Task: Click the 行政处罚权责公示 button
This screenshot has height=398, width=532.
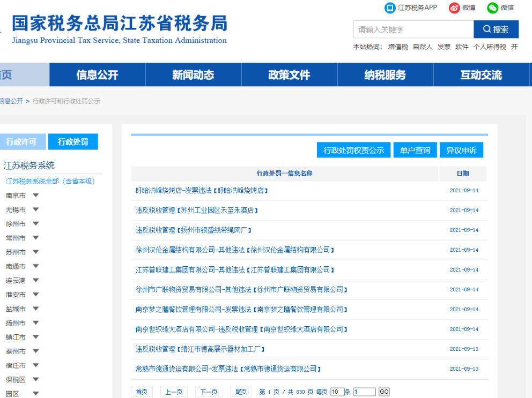Action: (x=353, y=151)
